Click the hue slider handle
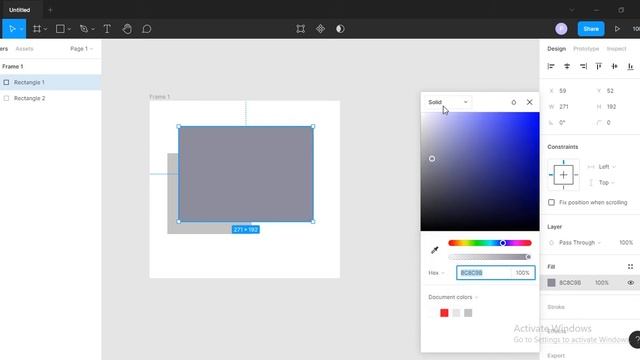 (x=503, y=243)
